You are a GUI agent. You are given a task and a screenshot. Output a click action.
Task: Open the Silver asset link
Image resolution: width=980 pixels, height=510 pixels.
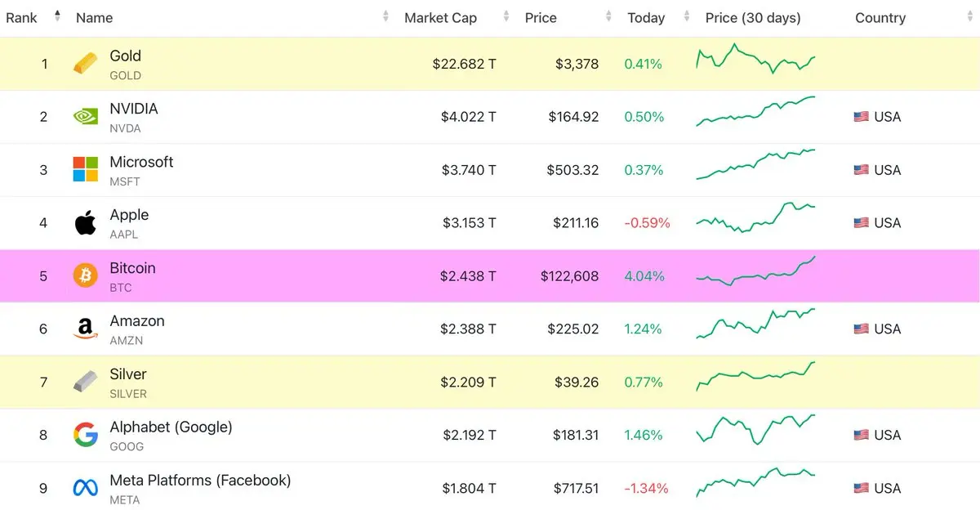128,374
